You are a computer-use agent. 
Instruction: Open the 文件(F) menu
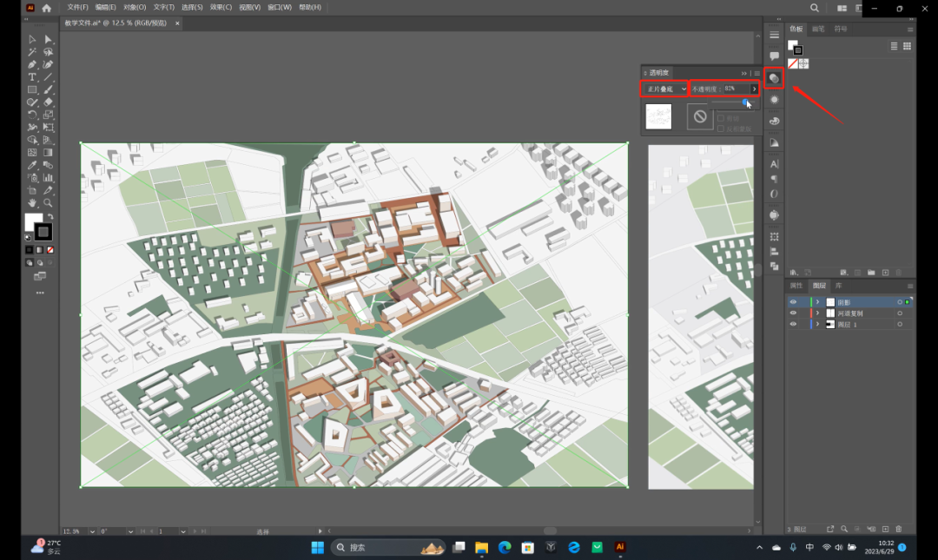[78, 7]
